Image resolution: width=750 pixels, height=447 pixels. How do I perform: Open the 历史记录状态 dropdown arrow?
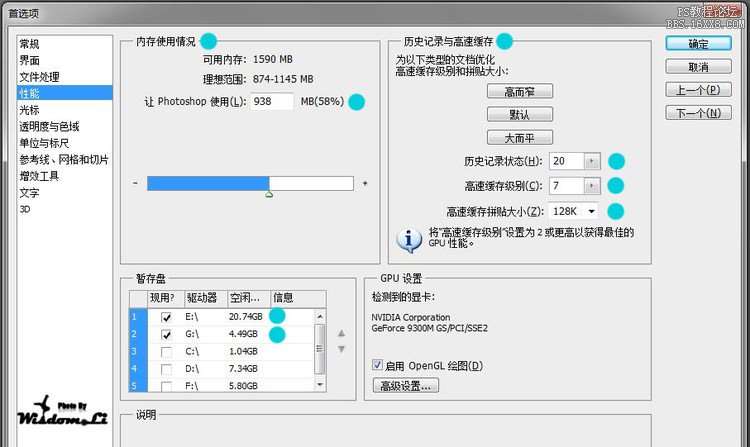pos(592,161)
